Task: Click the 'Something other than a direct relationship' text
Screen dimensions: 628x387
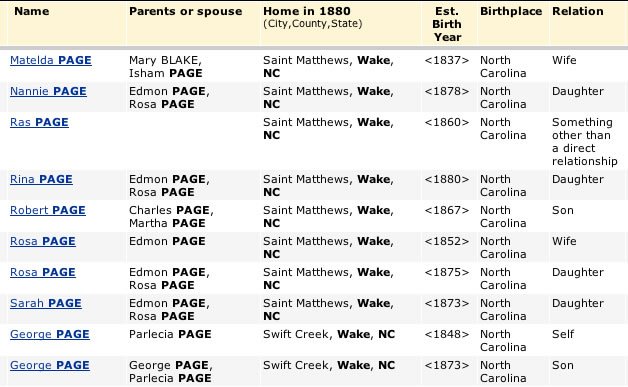Action: pos(585,141)
